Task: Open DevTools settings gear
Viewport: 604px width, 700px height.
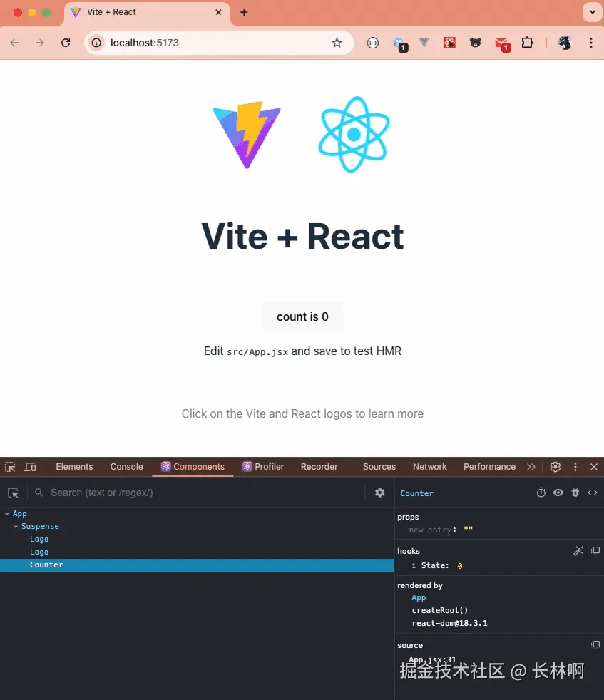Action: (x=556, y=467)
